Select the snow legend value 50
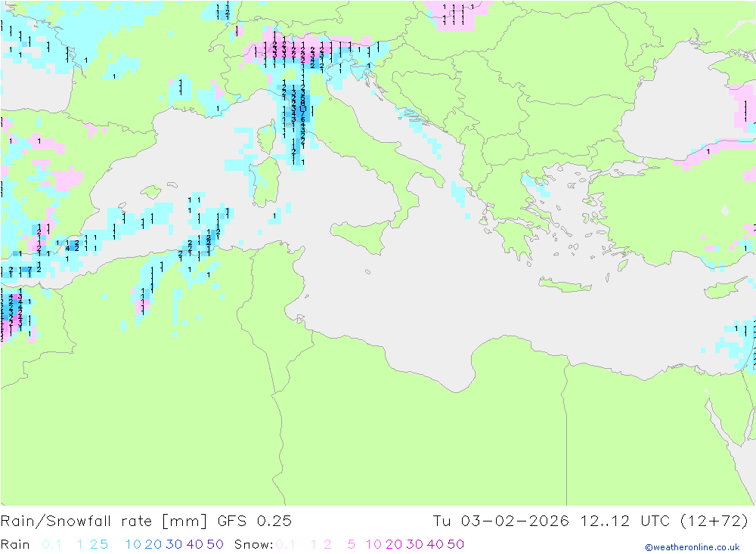Image resolution: width=756 pixels, height=554 pixels. point(456,544)
